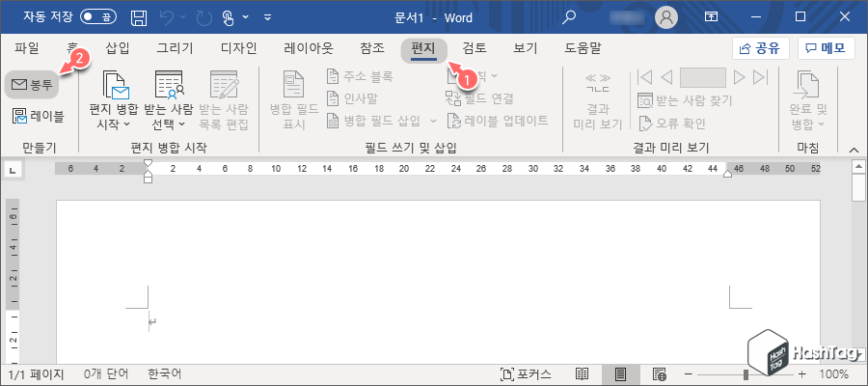The height and width of the screenshot is (386, 868).
Task: Open the touch mode dropdown arrow
Action: coord(246,18)
